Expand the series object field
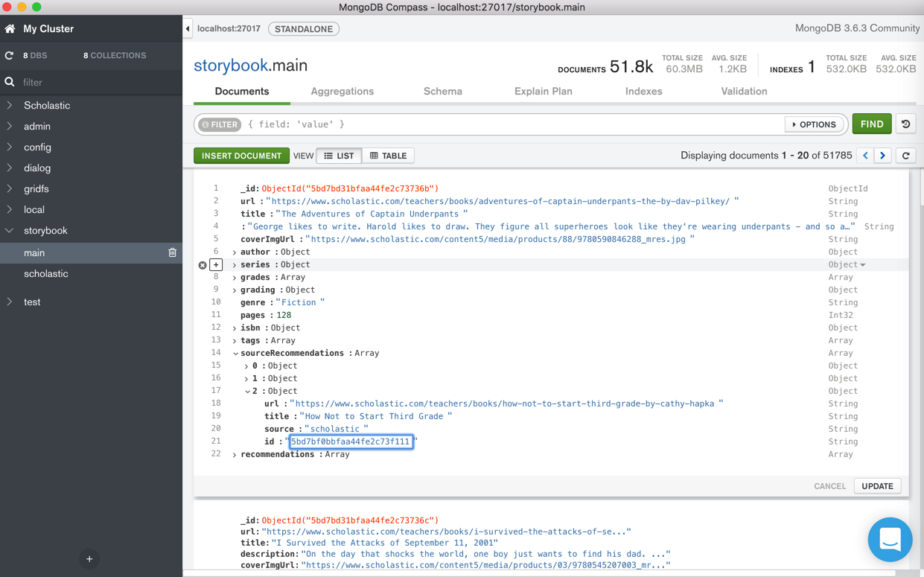 pyautogui.click(x=235, y=265)
